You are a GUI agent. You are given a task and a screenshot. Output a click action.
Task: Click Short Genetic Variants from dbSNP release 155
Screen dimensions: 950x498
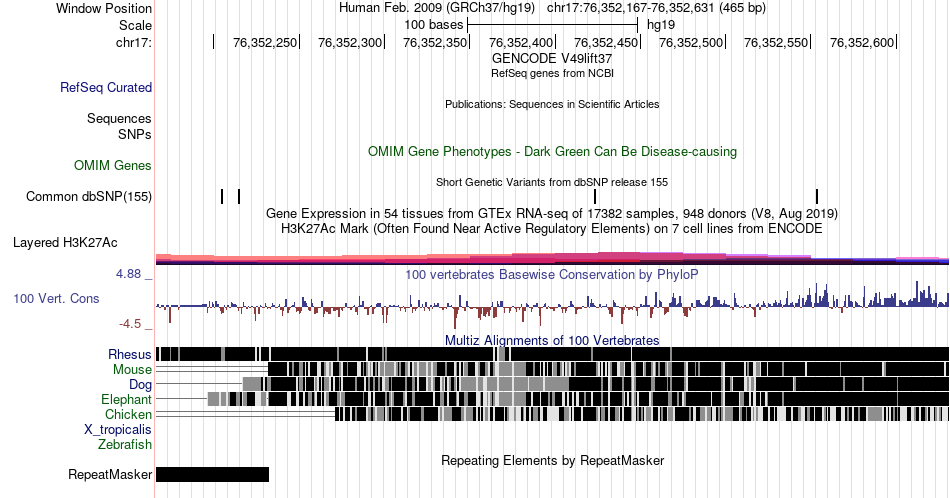[552, 182]
